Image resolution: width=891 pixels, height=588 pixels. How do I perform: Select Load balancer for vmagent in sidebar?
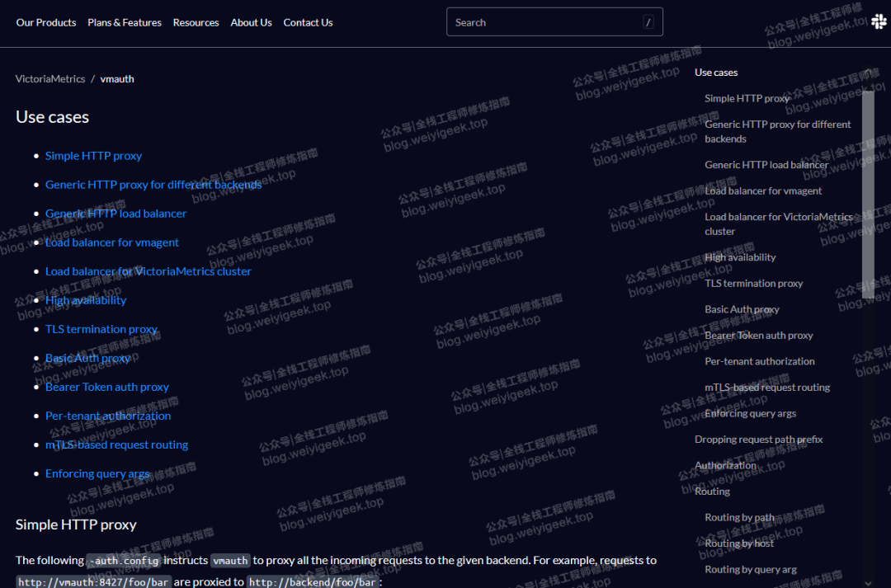[763, 191]
